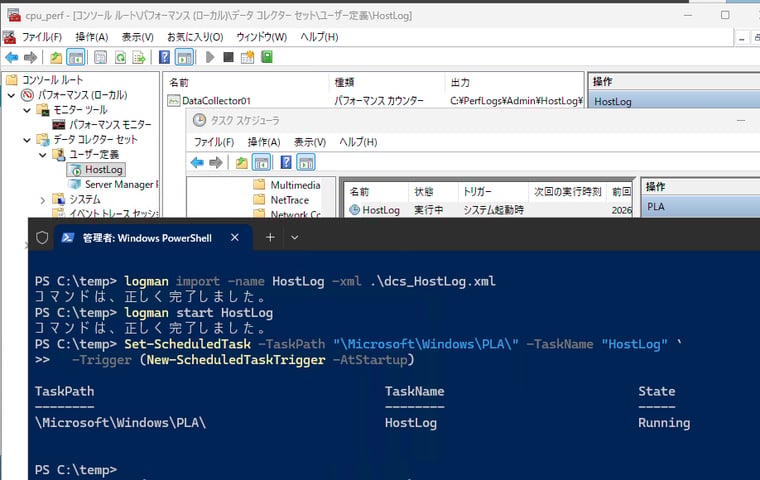Open 操作(A) menu in タスク スケジューラ

264,142
